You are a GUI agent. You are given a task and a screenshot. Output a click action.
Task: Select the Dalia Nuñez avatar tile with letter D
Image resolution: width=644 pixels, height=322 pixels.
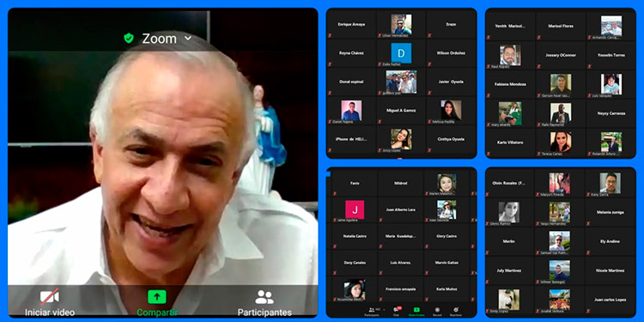[401, 53]
